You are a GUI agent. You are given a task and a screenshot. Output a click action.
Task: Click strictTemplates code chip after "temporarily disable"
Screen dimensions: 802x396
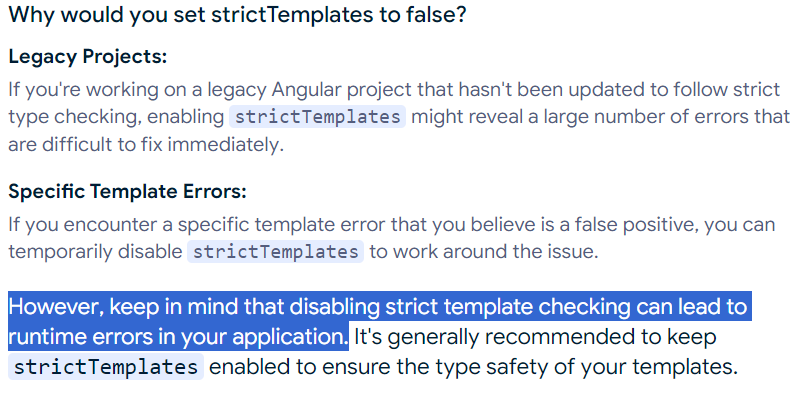pos(275,252)
